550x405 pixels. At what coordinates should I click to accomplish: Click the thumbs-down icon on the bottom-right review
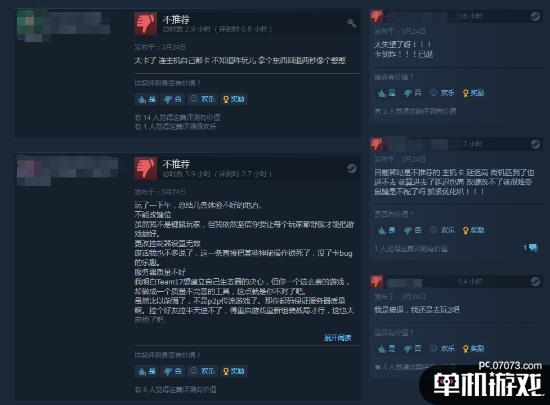377,281
